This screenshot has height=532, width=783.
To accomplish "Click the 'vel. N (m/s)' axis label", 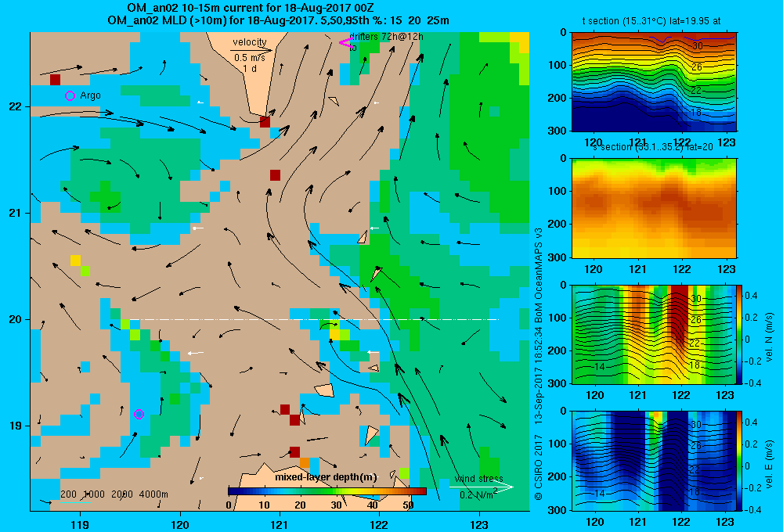I will 769,337.
